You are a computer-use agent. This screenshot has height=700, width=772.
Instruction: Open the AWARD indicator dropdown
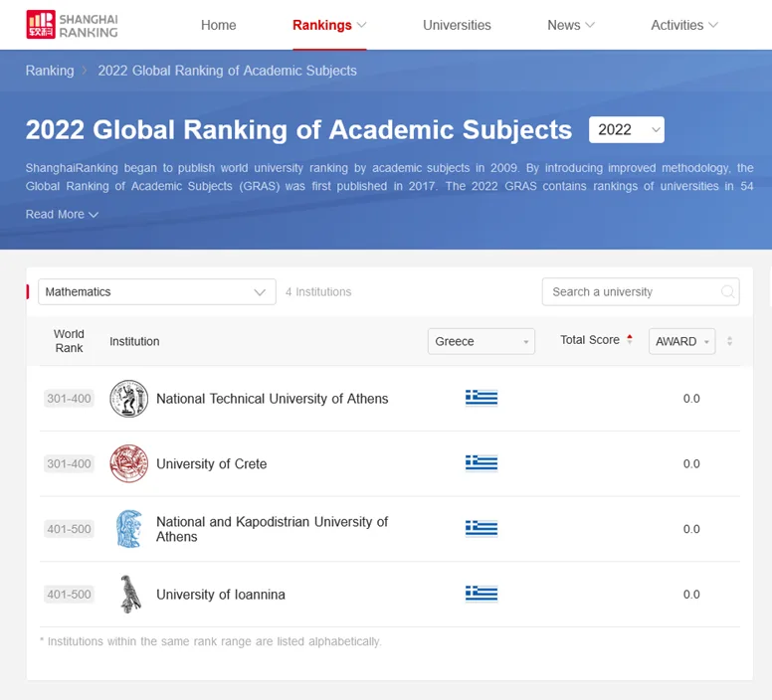pyautogui.click(x=681, y=341)
